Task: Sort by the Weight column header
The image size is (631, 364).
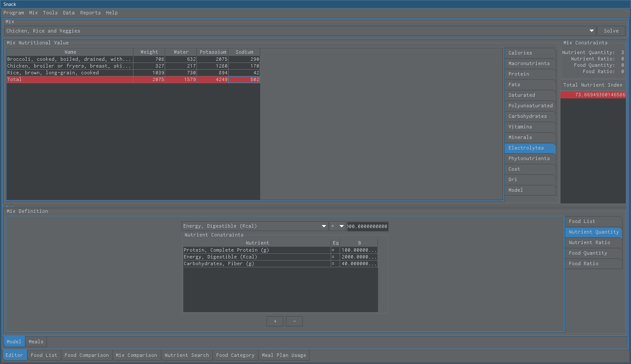Action: [149, 52]
